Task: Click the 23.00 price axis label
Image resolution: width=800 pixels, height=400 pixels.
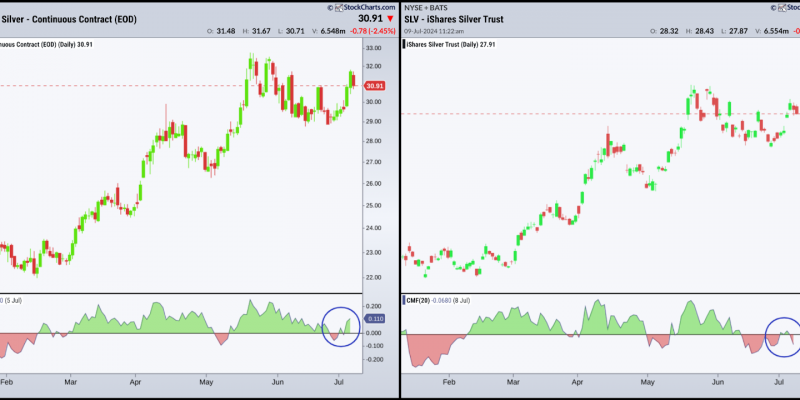Action: [374, 253]
